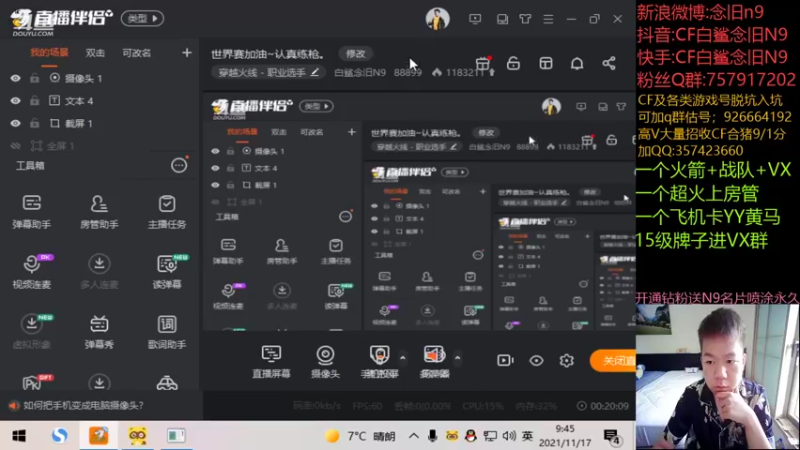The width and height of the screenshot is (800, 450).
Task: Switch to 双击 scene tab
Action: coord(95,53)
